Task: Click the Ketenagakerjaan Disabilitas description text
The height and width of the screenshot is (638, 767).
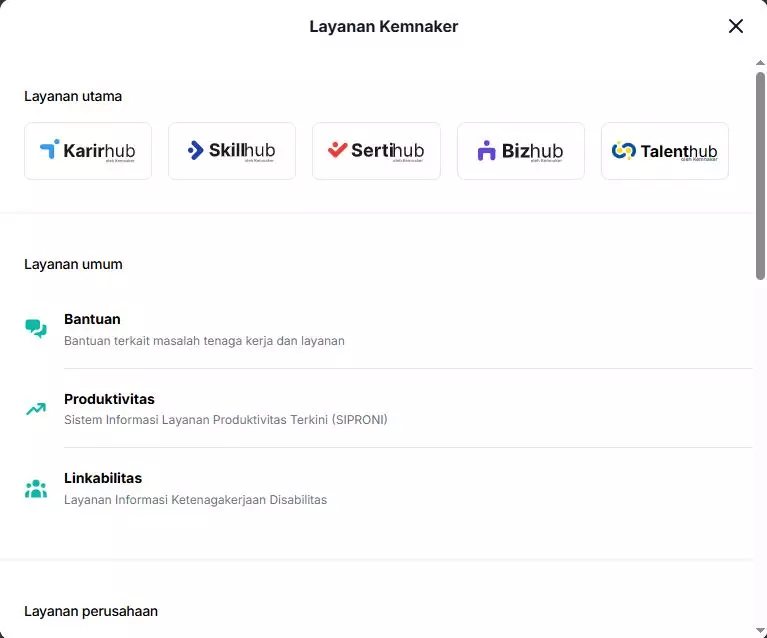Action: pyautogui.click(x=195, y=500)
